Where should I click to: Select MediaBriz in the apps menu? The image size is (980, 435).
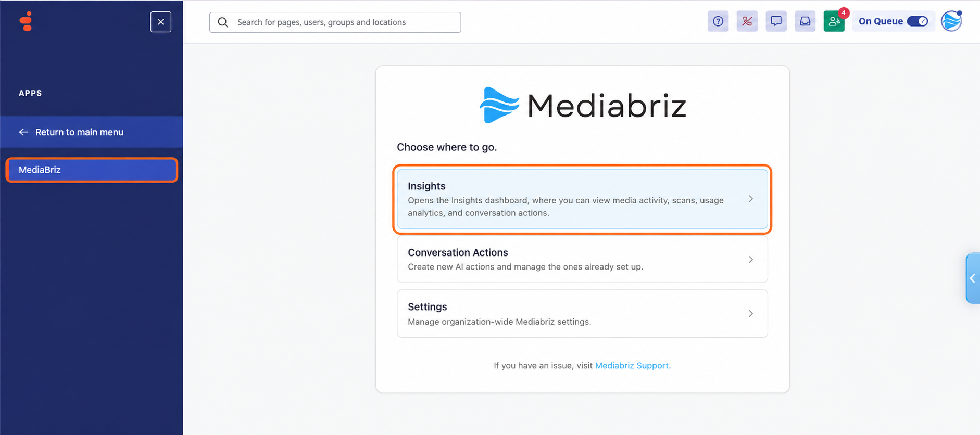pyautogui.click(x=92, y=170)
